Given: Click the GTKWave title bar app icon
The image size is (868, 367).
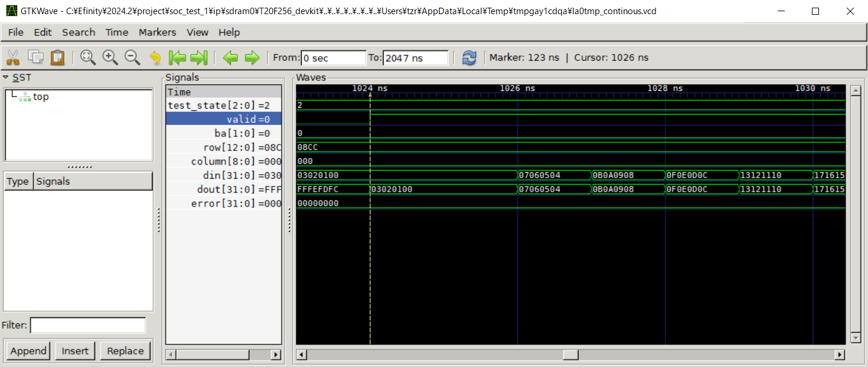Looking at the screenshot, I should click(x=11, y=11).
